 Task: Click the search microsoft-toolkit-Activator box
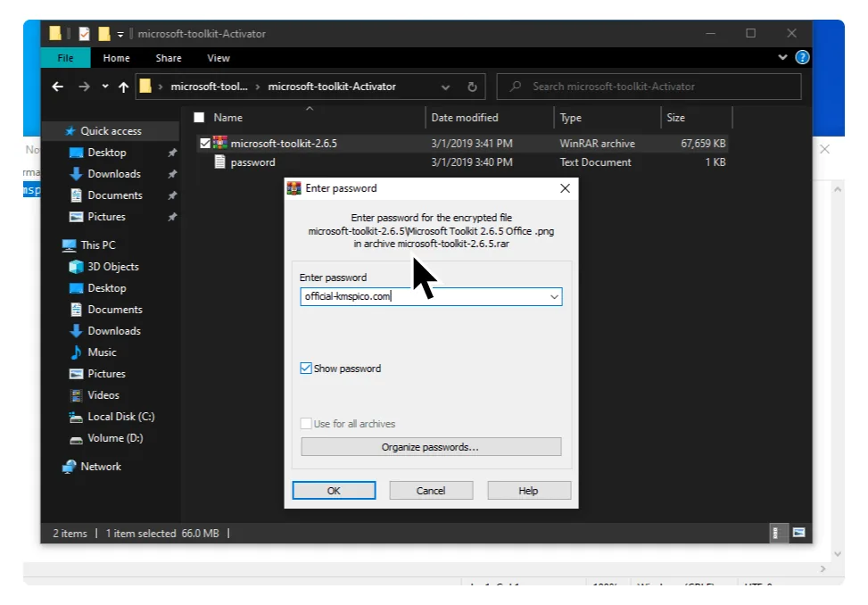coord(649,87)
